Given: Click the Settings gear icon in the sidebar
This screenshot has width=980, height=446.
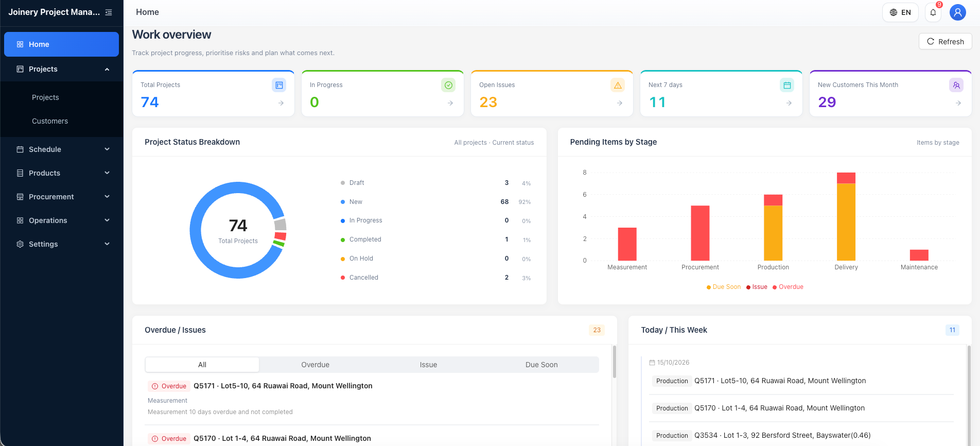Looking at the screenshot, I should [x=20, y=244].
